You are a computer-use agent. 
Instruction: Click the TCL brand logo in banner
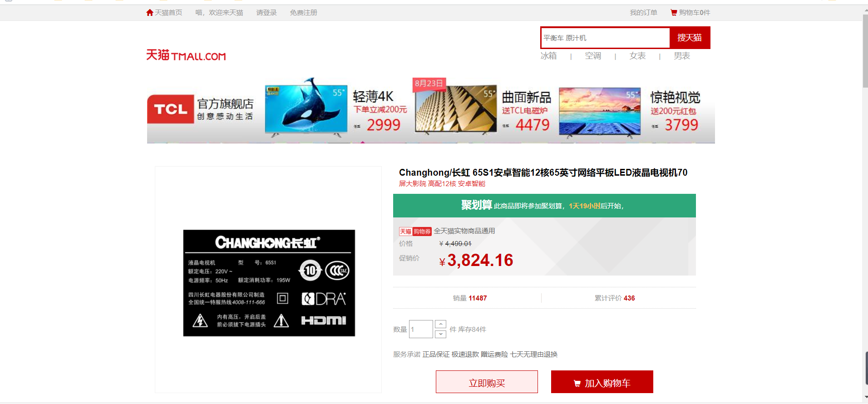click(x=170, y=109)
